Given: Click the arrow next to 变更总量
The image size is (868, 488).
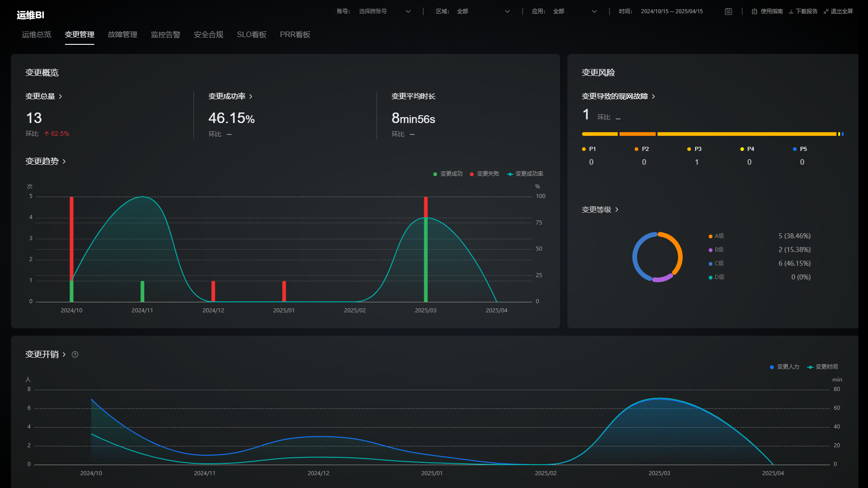Looking at the screenshot, I should tap(60, 97).
